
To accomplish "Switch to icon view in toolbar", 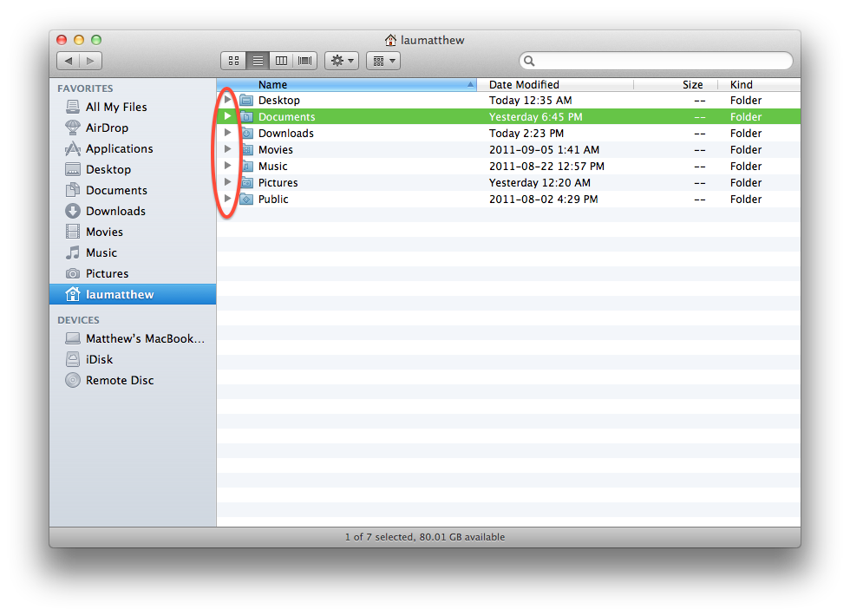I will point(233,61).
